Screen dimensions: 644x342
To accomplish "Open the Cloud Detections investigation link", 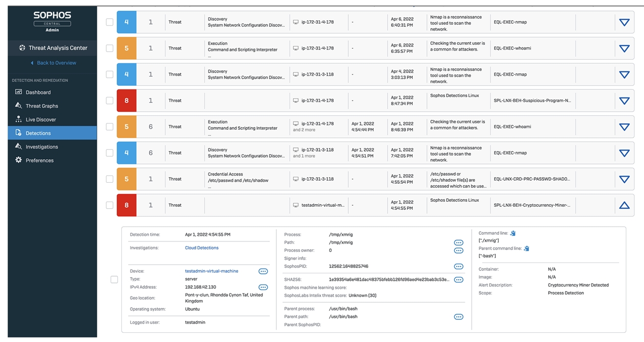I will [201, 248].
